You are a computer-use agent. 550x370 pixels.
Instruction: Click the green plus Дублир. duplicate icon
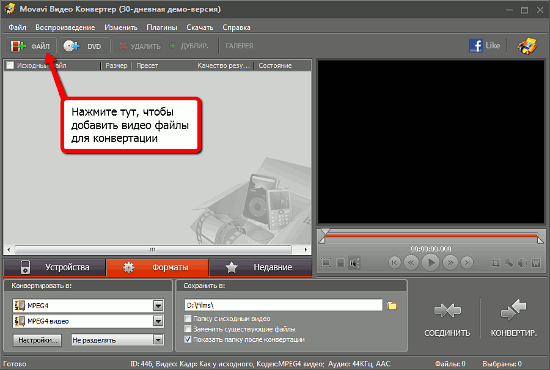pyautogui.click(x=173, y=46)
